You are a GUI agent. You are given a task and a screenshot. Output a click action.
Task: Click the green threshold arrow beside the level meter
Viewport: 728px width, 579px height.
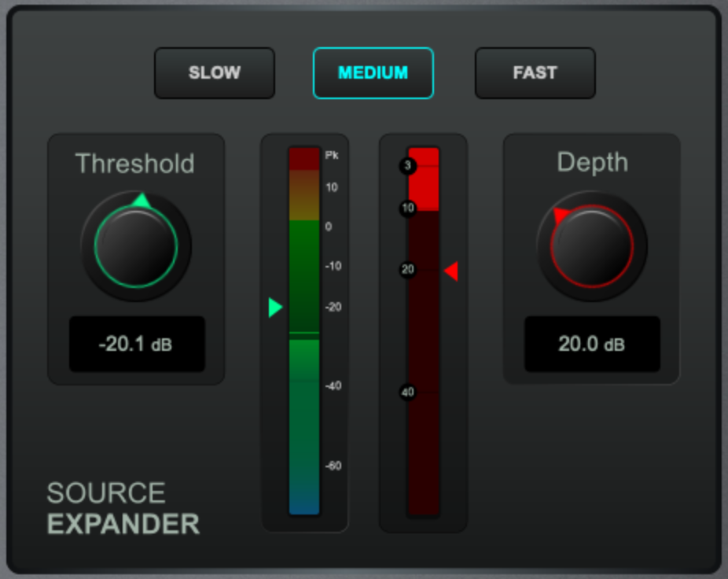pos(274,307)
